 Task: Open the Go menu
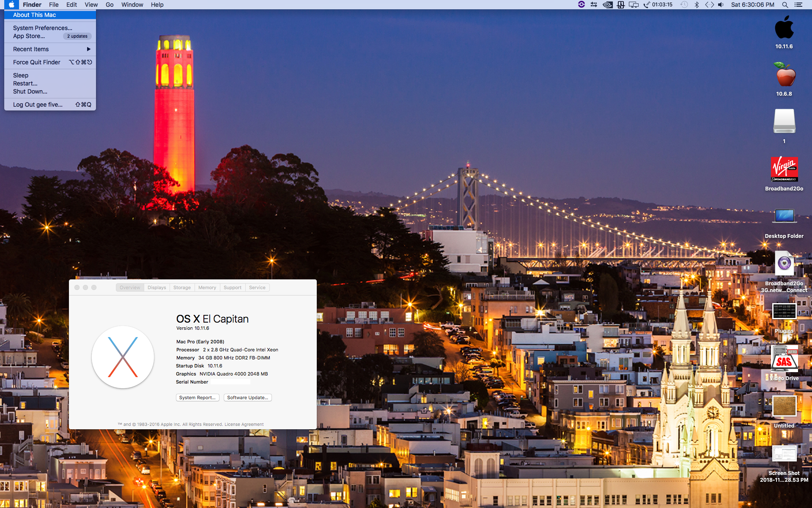click(x=110, y=5)
